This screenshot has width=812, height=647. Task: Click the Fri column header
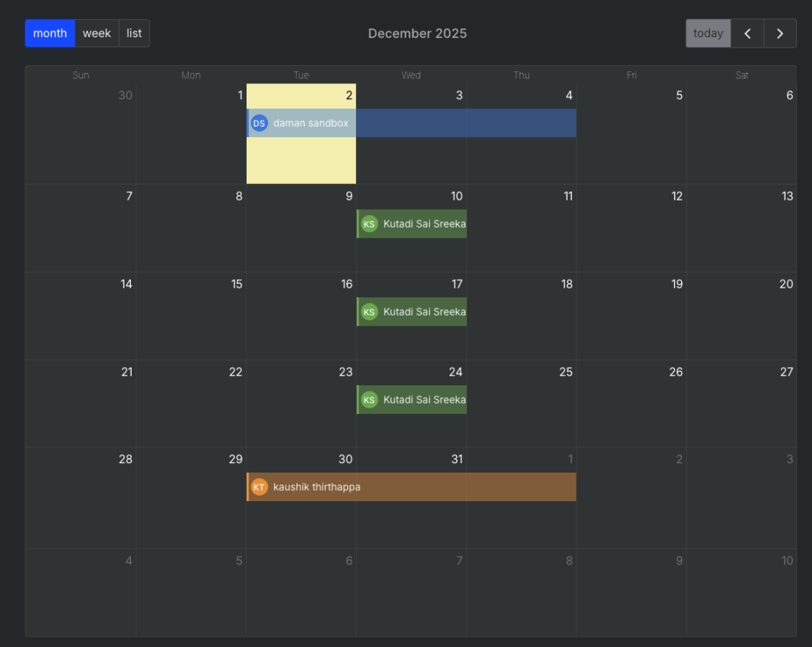[631, 75]
